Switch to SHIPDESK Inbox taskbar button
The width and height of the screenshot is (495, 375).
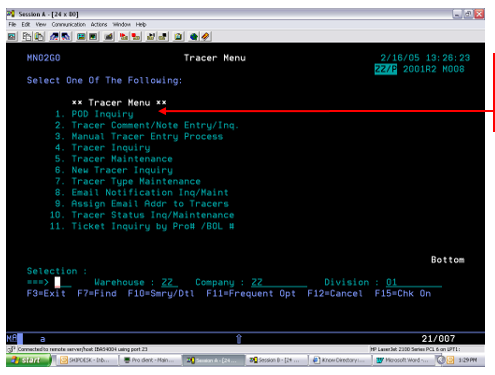[88, 360]
